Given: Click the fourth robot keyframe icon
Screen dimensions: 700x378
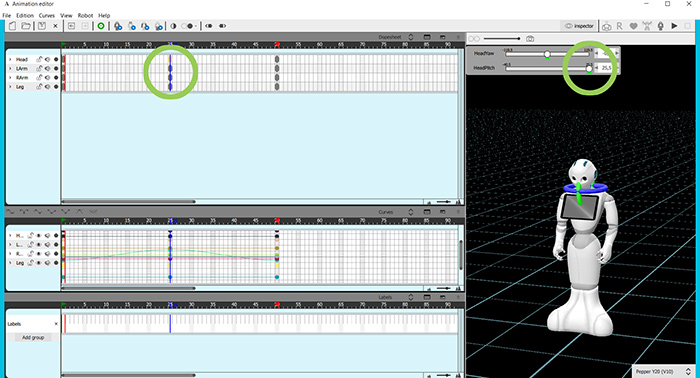Looking at the screenshot, I should (159, 26).
